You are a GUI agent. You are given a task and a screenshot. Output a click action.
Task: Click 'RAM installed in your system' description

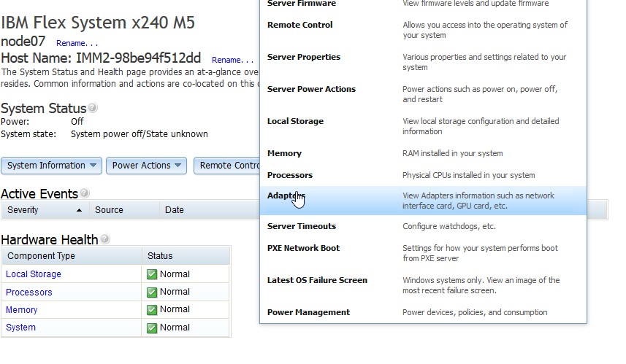point(453,153)
